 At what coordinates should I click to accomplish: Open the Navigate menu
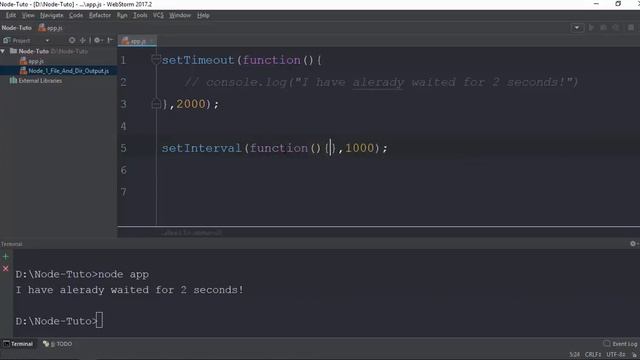pos(51,16)
